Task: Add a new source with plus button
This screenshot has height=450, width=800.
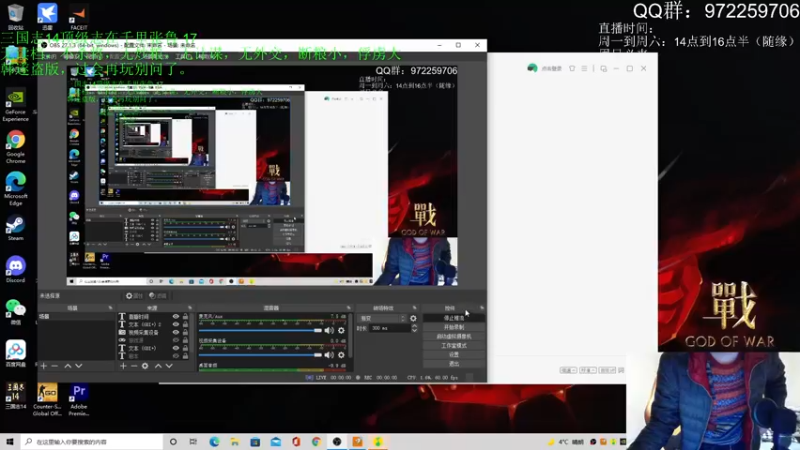Action: click(123, 366)
